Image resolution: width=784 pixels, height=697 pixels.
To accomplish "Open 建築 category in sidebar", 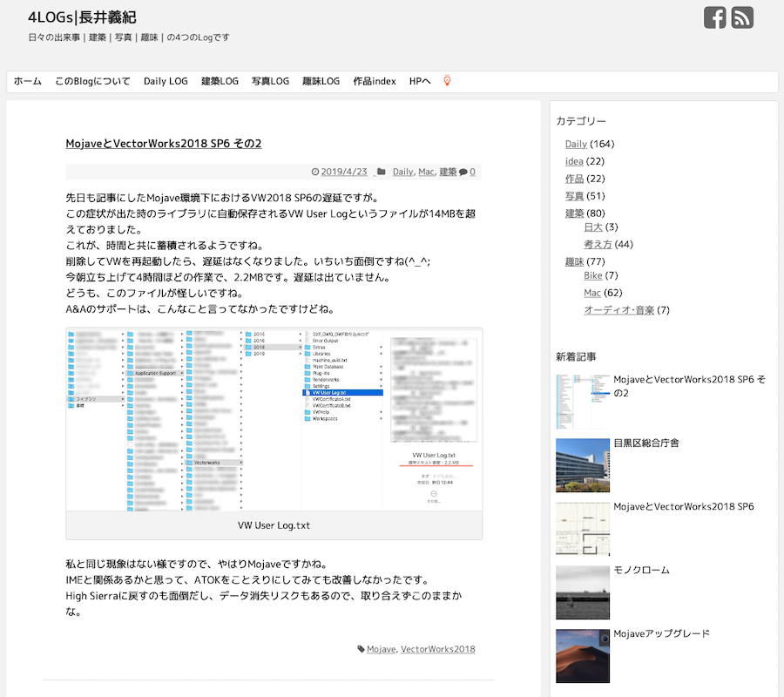I will point(575,213).
